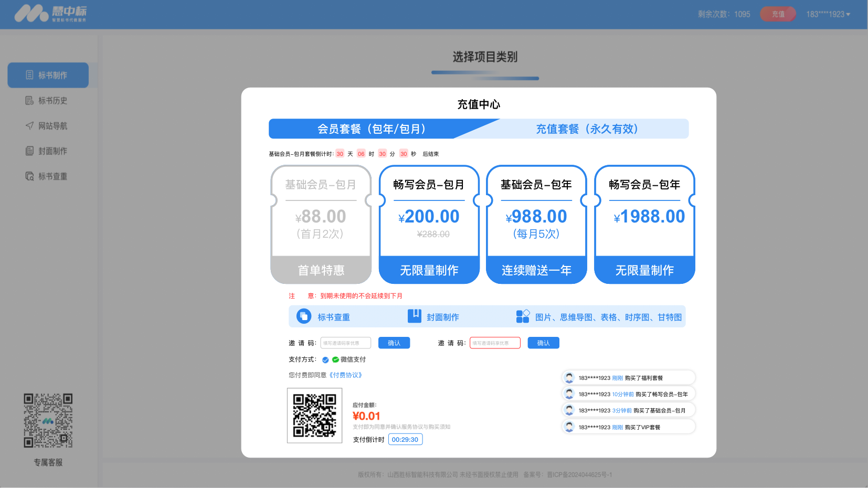868x488 pixels.
Task: Select the 畅写会员-包月 ¥200 plan card
Action: point(429,225)
